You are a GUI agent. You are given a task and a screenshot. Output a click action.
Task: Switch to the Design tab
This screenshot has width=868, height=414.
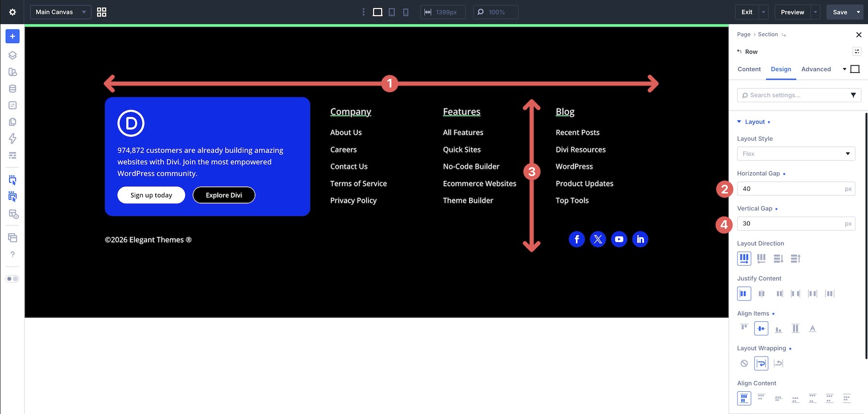781,69
